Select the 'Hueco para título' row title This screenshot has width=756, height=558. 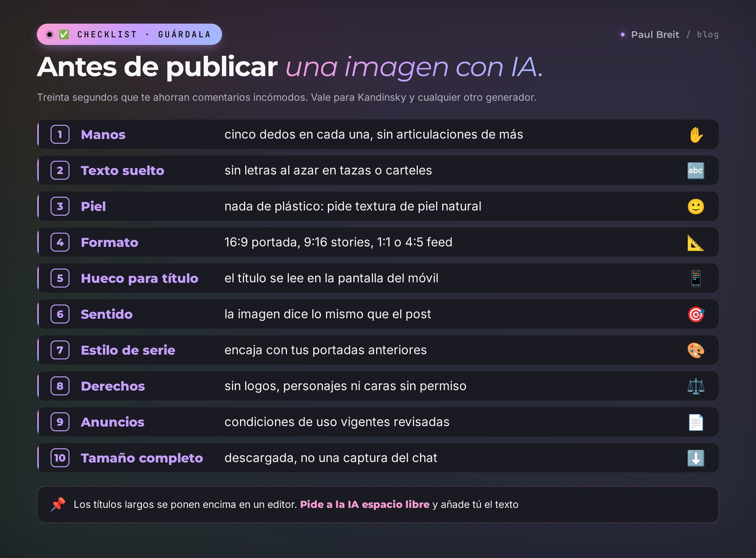coord(139,279)
